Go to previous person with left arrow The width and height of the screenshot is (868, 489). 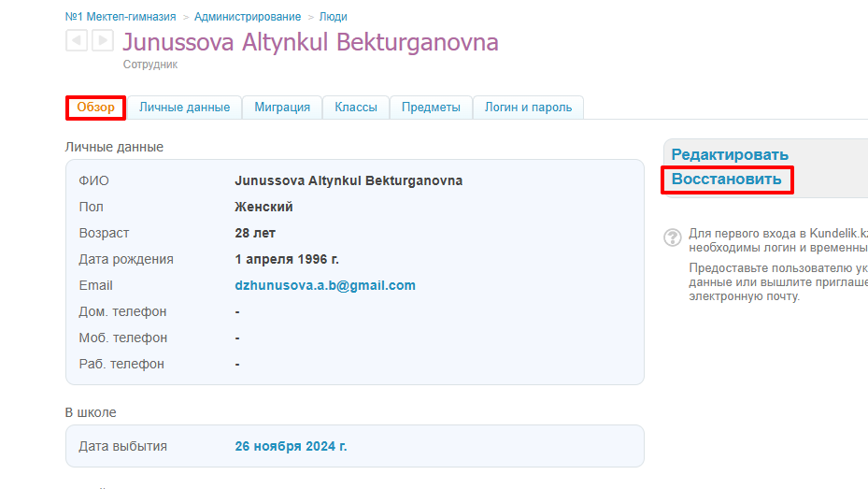(x=77, y=40)
